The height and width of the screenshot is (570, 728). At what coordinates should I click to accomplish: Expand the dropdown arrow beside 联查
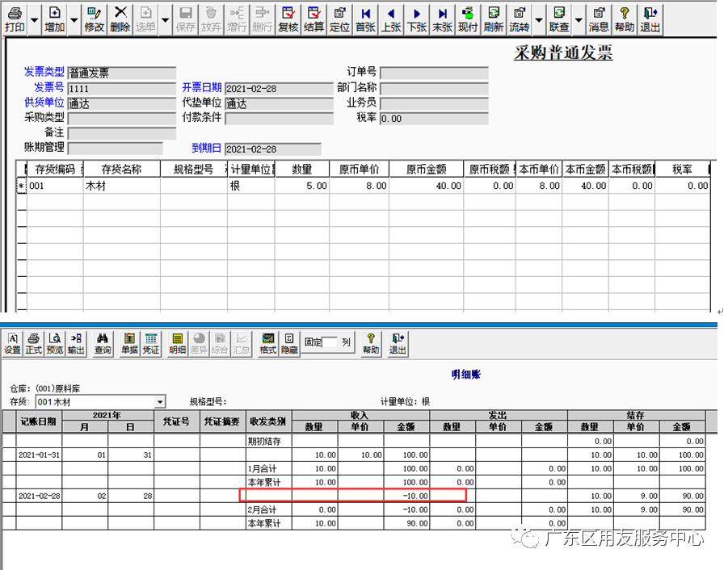click(578, 19)
